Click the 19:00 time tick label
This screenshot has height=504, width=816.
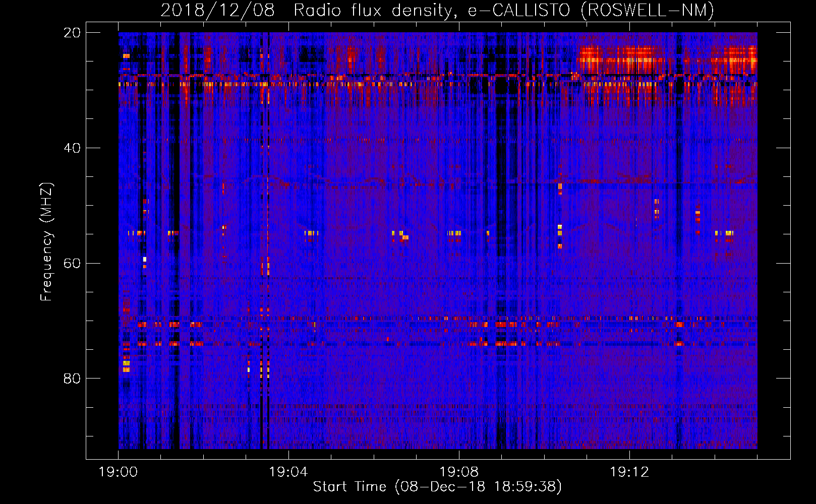118,472
